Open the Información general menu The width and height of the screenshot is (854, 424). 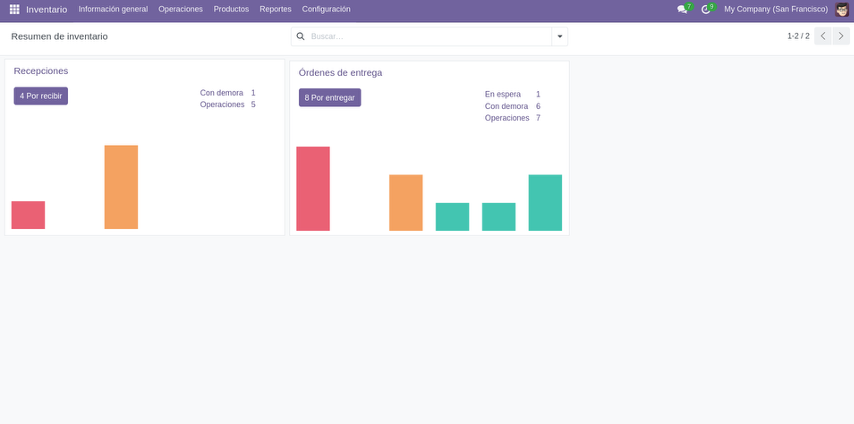(113, 9)
